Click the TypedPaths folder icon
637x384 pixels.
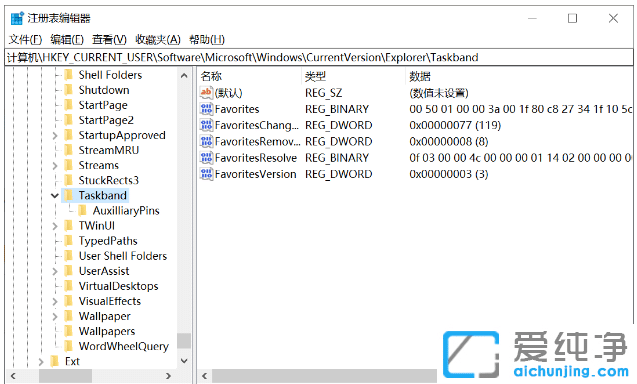click(69, 241)
